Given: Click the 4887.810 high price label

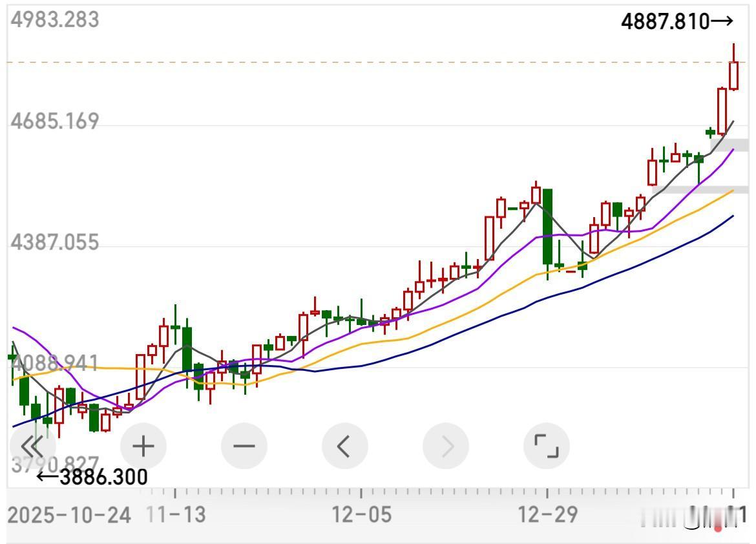Looking at the screenshot, I should click(x=677, y=22).
